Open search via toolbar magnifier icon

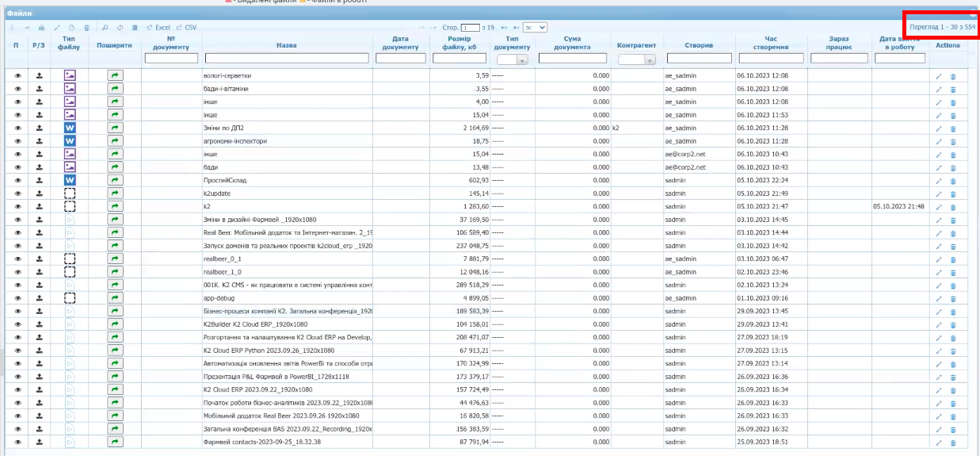coord(105,28)
